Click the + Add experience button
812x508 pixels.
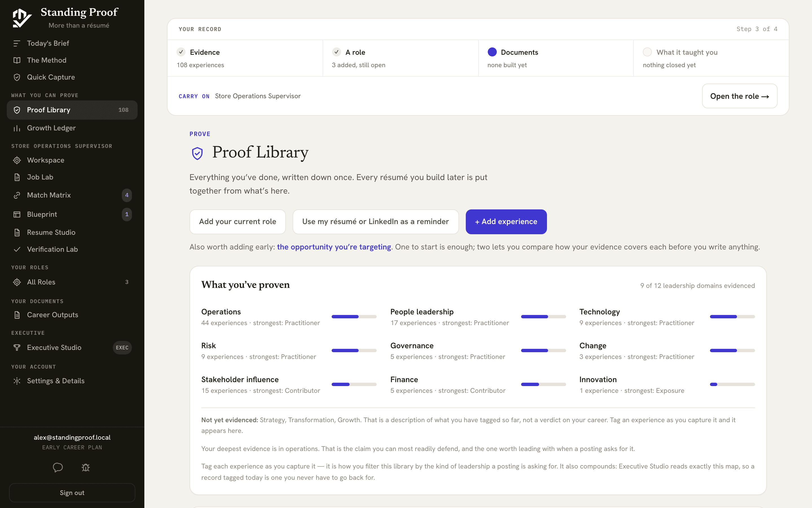click(506, 222)
